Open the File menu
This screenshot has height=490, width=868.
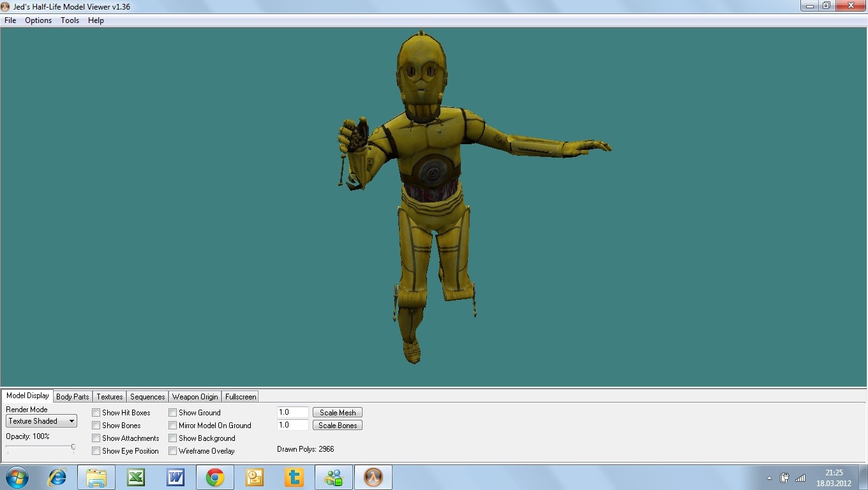click(10, 20)
